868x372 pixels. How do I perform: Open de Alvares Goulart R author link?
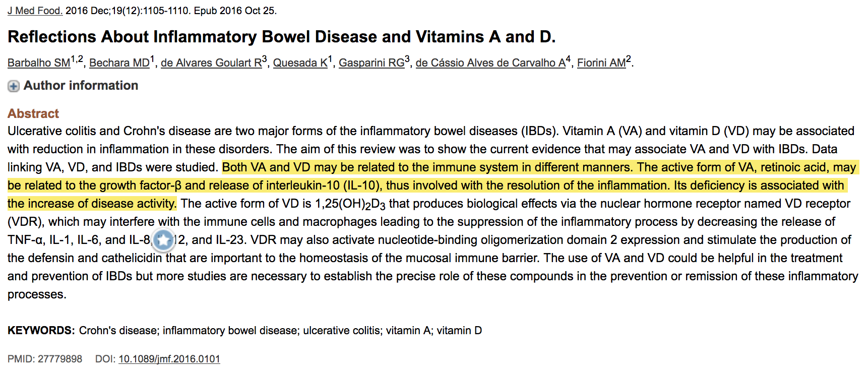211,63
